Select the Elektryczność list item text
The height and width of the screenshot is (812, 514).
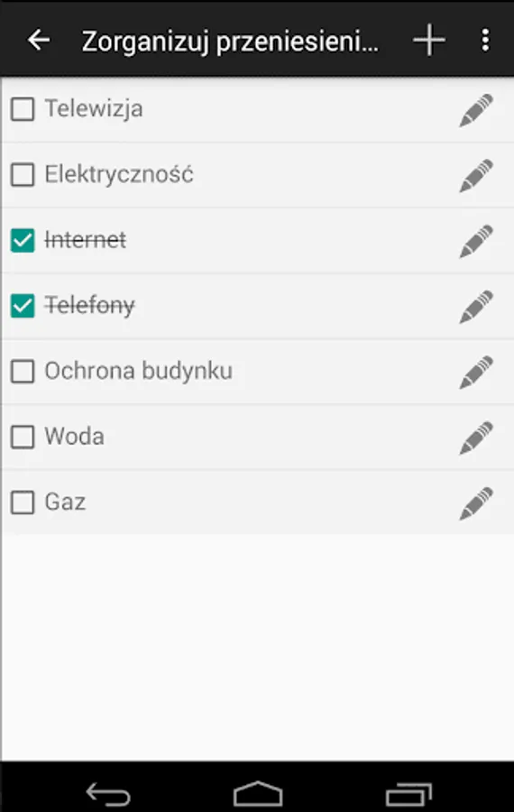coord(119,174)
